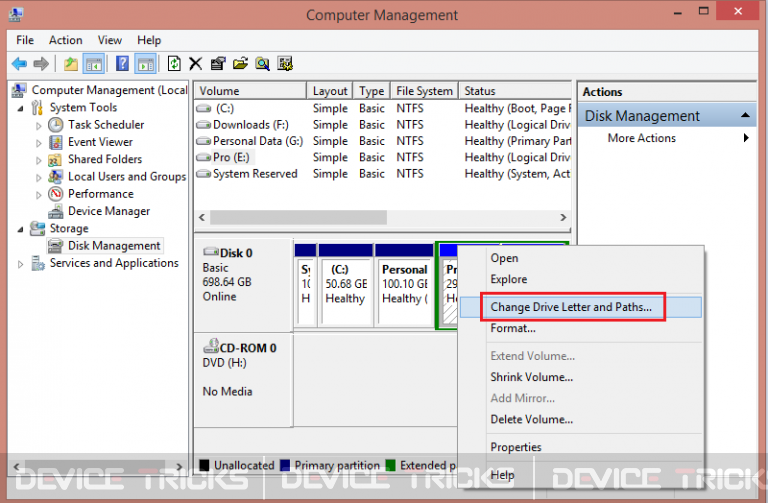The width and height of the screenshot is (768, 503).
Task: Click the volume list horizontal scrollbar thumb
Action: (x=298, y=217)
